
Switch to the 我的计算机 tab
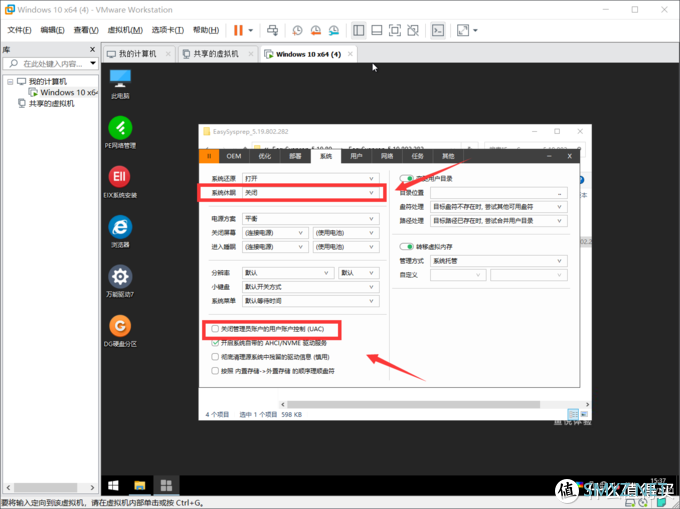point(138,54)
